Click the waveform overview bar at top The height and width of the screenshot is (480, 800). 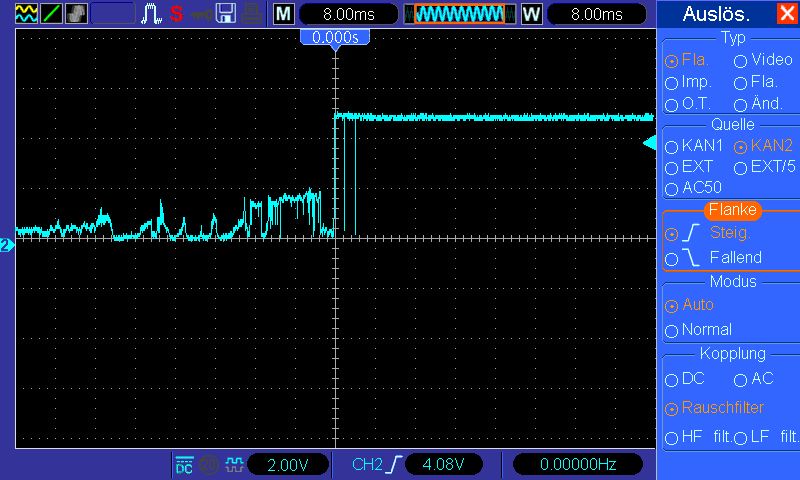point(460,14)
